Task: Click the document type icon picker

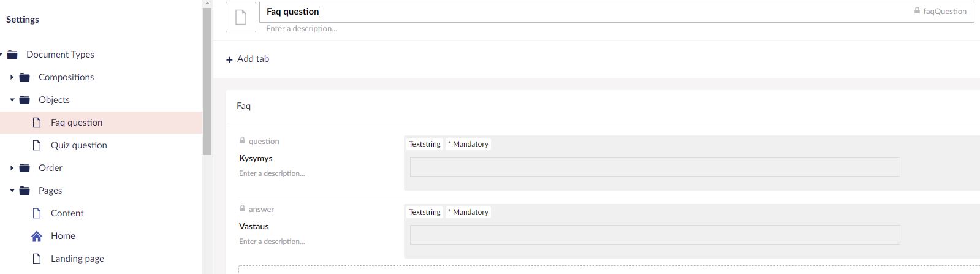Action: pyautogui.click(x=241, y=17)
